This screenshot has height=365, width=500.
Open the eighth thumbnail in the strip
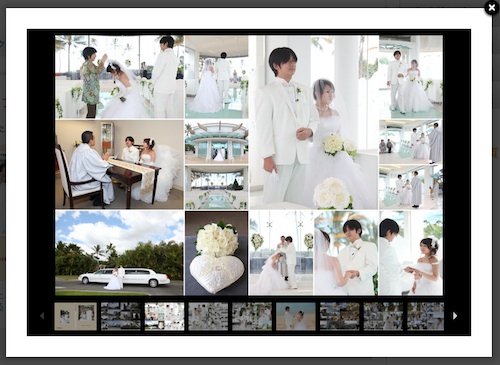coord(383,316)
